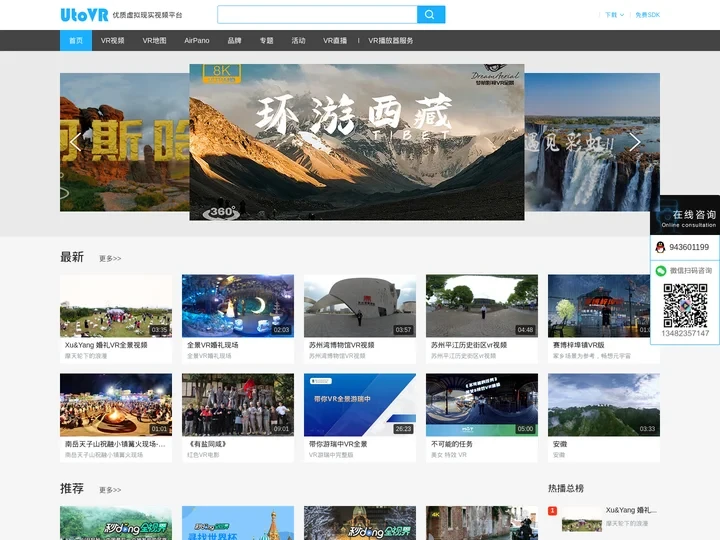Viewport: 720px width, 540px height.
Task: Open the 下载 dropdown menu
Action: point(614,15)
